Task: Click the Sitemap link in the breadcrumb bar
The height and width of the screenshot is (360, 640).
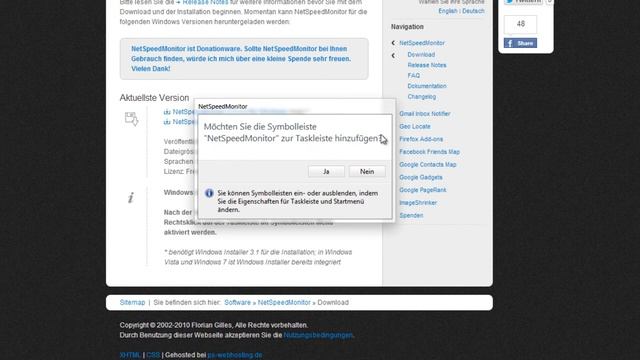Action: [x=132, y=302]
